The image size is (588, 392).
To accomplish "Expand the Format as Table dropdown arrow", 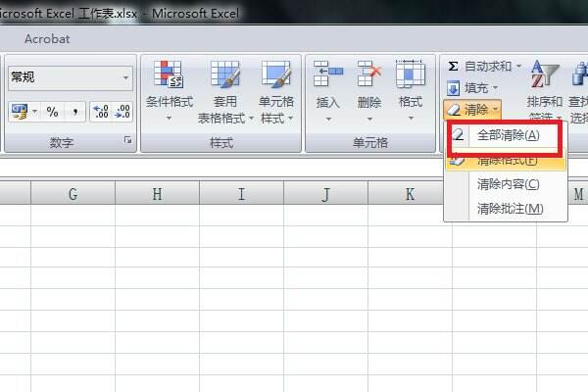I will [251, 119].
